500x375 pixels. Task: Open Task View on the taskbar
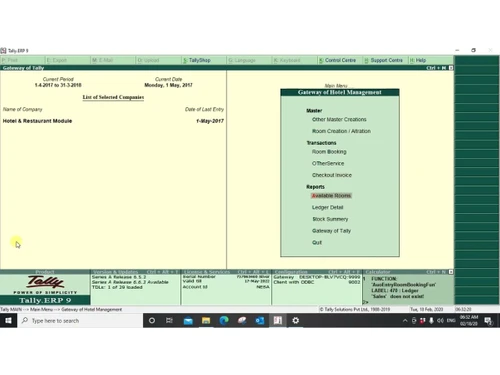pyautogui.click(x=169, y=320)
